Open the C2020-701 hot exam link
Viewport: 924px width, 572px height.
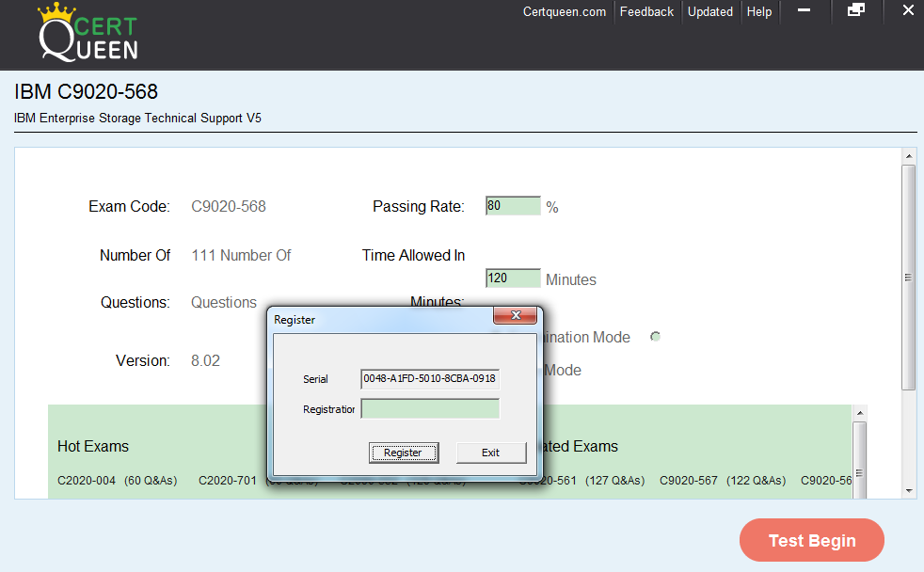(228, 481)
